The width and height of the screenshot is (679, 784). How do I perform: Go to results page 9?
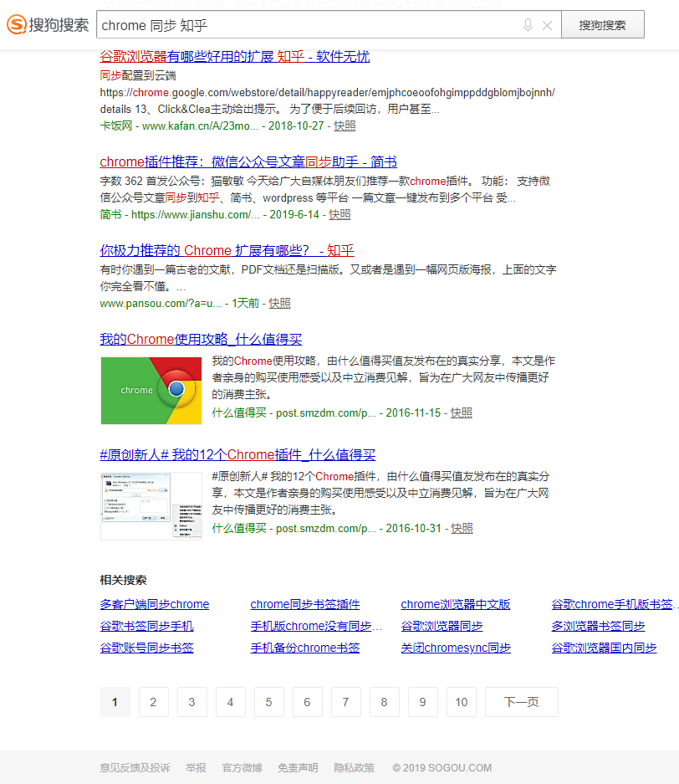(x=422, y=702)
